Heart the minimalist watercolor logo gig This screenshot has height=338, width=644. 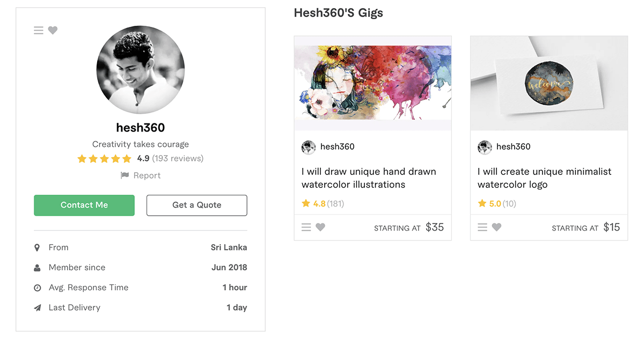click(x=496, y=227)
